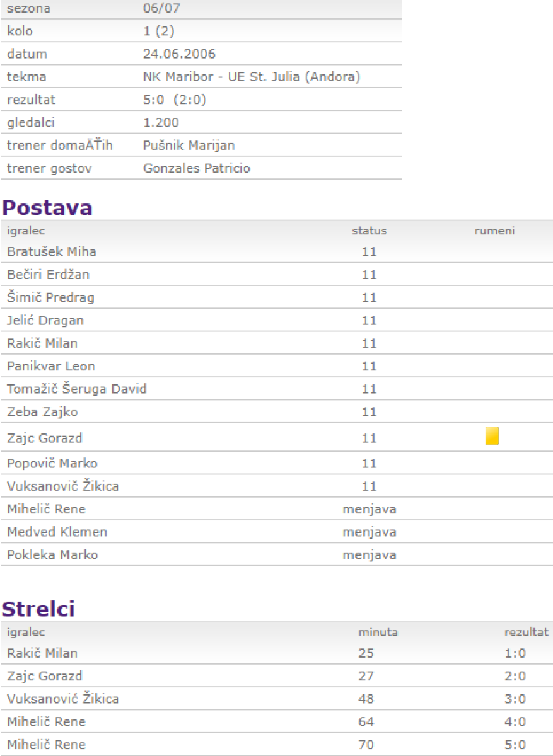Select Panikvar Leon in the lineup
Screen dimensions: 553x756
51,366
